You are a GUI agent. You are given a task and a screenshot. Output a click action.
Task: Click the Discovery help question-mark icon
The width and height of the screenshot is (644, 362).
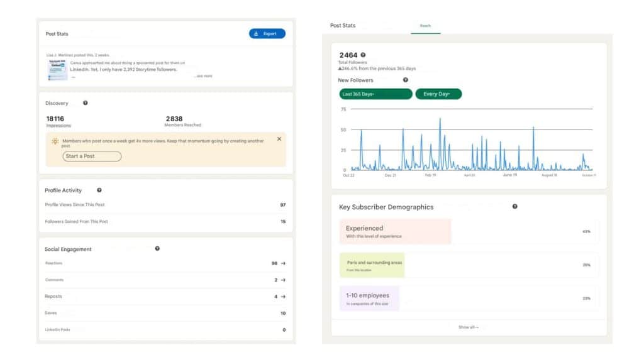[86, 103]
